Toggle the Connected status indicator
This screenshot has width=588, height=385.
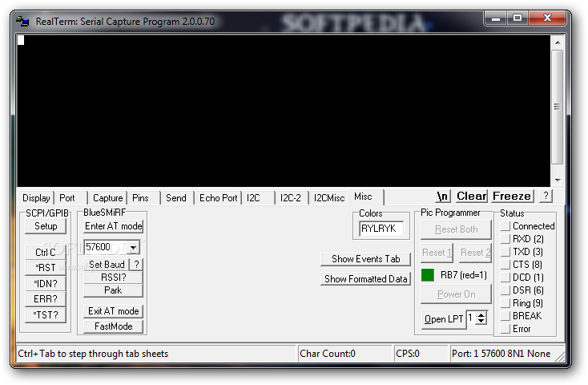505,226
